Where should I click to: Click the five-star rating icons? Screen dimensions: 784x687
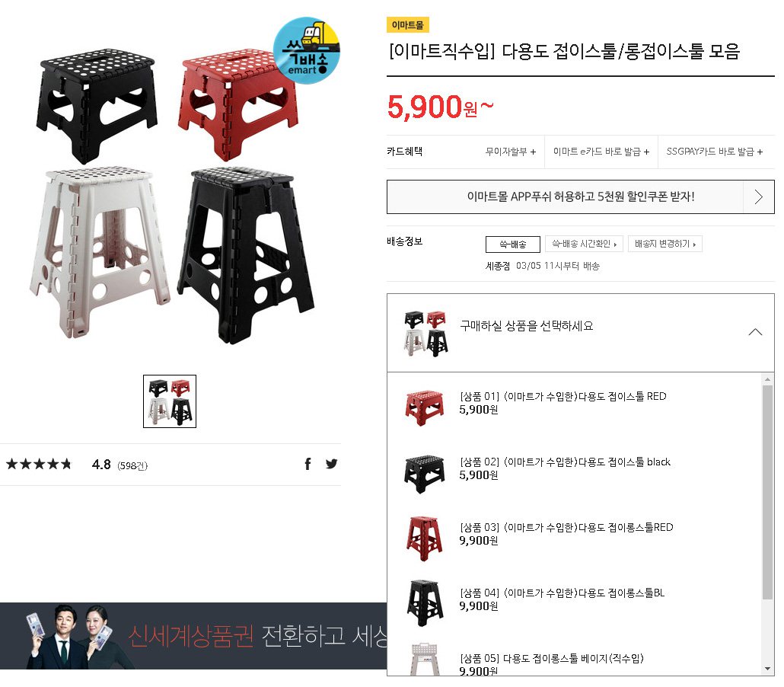coord(39,465)
